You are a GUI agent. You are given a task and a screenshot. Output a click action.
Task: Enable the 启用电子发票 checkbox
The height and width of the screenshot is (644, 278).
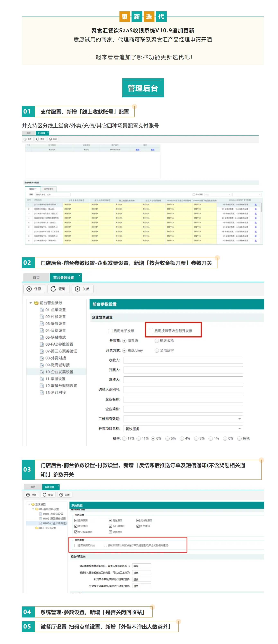click(110, 331)
